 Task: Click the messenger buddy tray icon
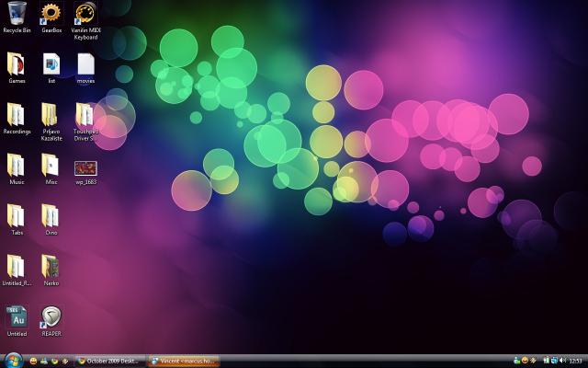click(517, 361)
